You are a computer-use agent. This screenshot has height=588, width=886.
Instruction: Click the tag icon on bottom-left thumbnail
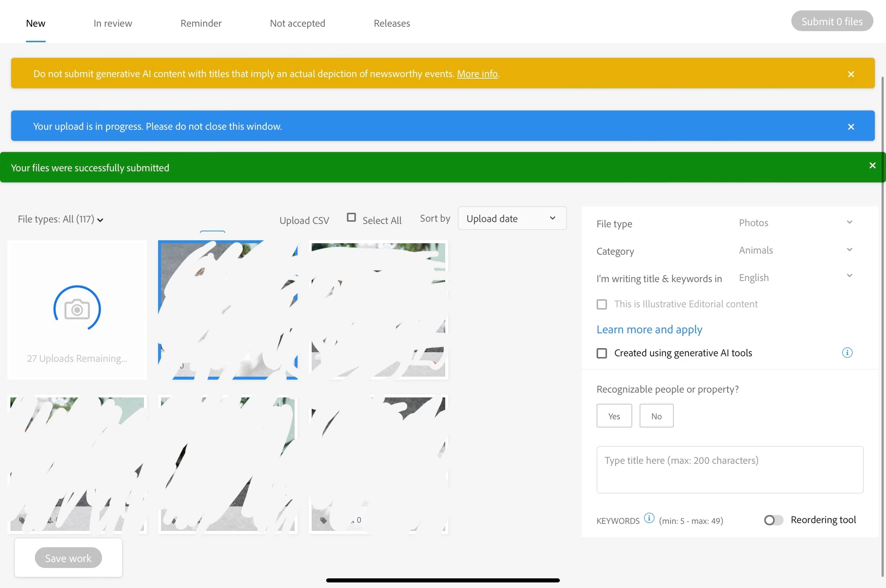tap(22, 520)
